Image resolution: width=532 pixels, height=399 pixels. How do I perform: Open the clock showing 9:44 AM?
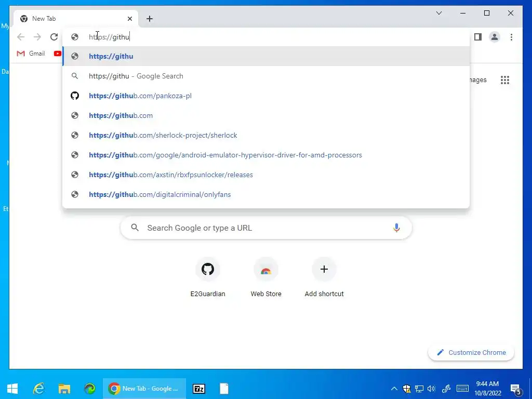pos(487,389)
